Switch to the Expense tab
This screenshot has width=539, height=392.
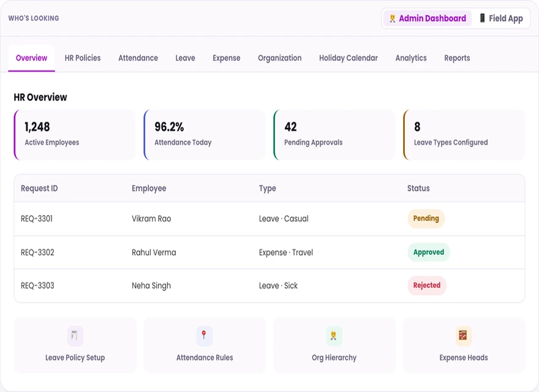(x=227, y=58)
